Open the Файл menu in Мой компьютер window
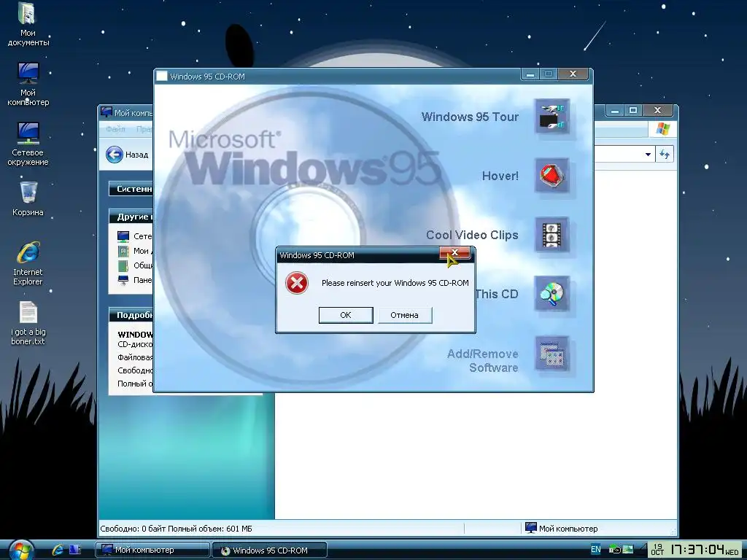This screenshot has width=747, height=560. pos(115,129)
